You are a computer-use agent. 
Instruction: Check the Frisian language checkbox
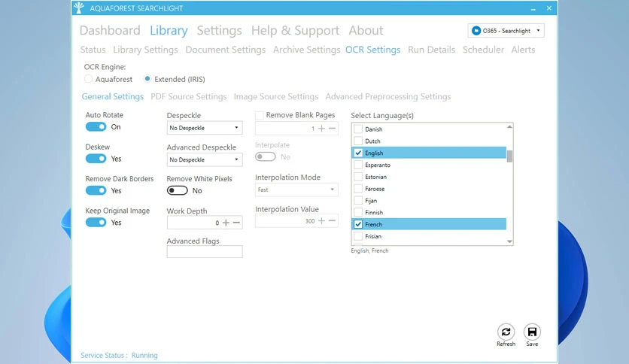click(x=358, y=236)
